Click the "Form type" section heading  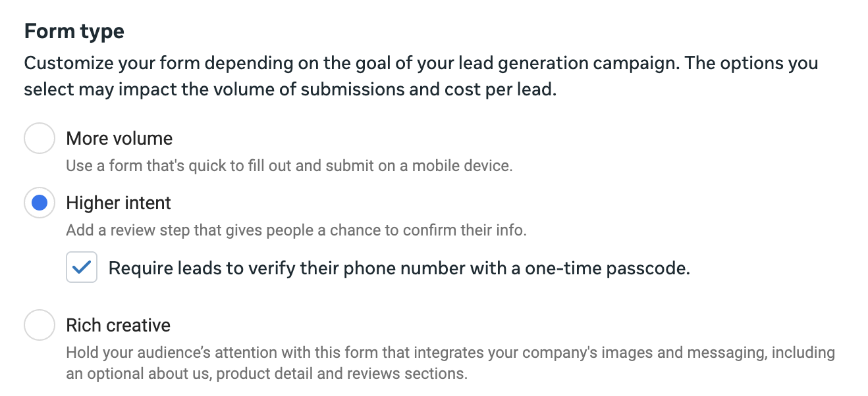[74, 31]
